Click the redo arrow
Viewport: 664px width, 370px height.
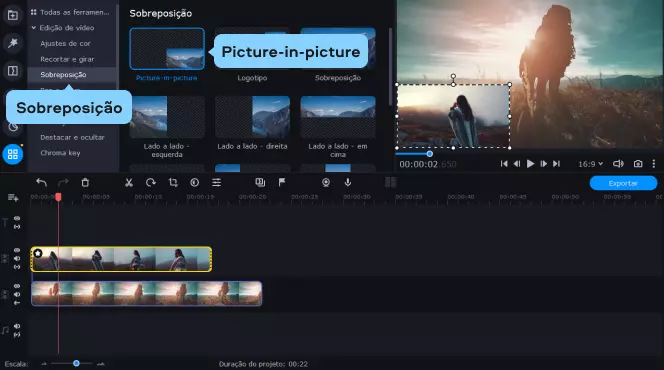[63, 182]
